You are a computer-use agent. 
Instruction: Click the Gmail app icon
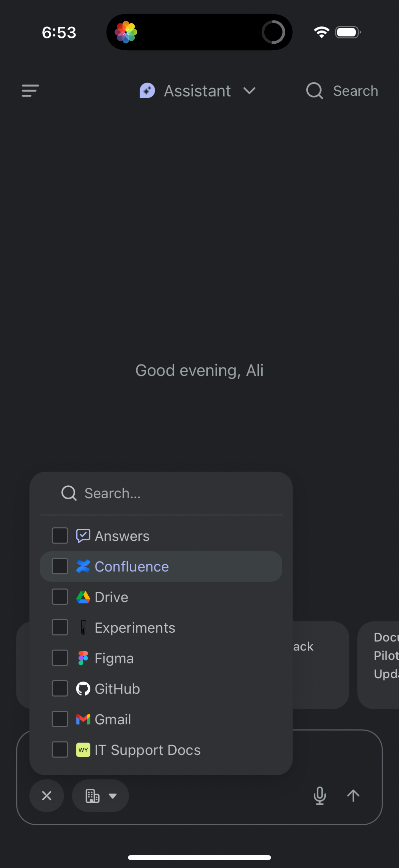tap(83, 719)
